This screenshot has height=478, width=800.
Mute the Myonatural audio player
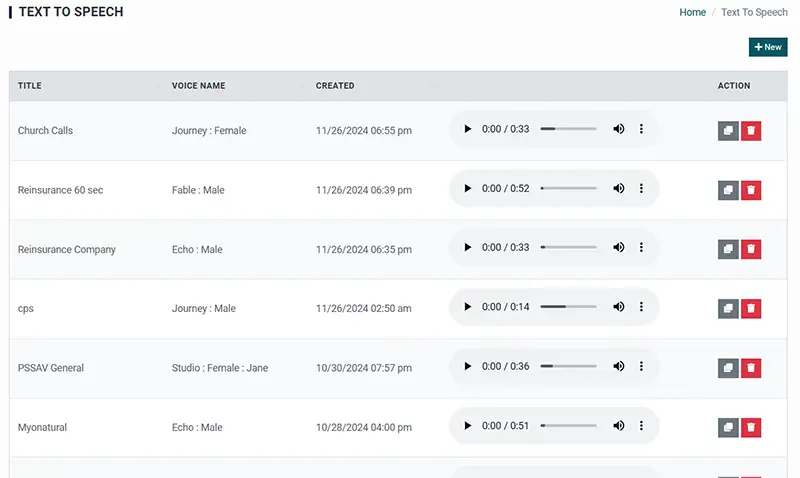(618, 425)
